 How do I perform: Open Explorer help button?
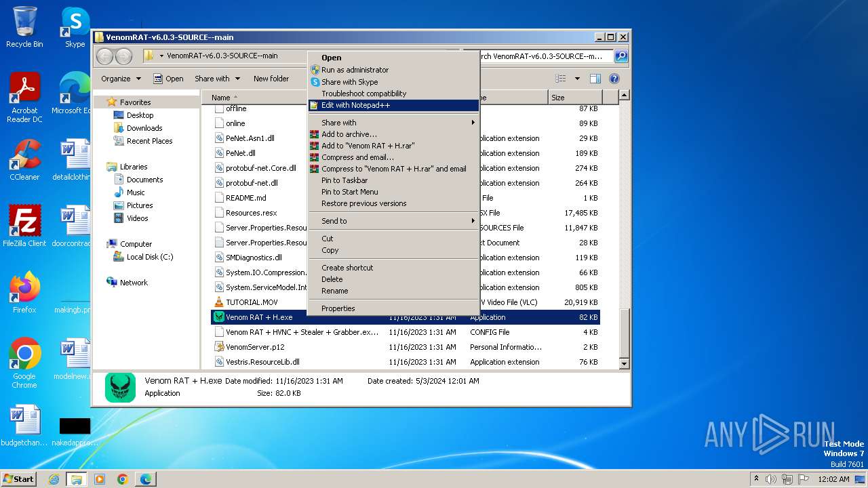(614, 79)
